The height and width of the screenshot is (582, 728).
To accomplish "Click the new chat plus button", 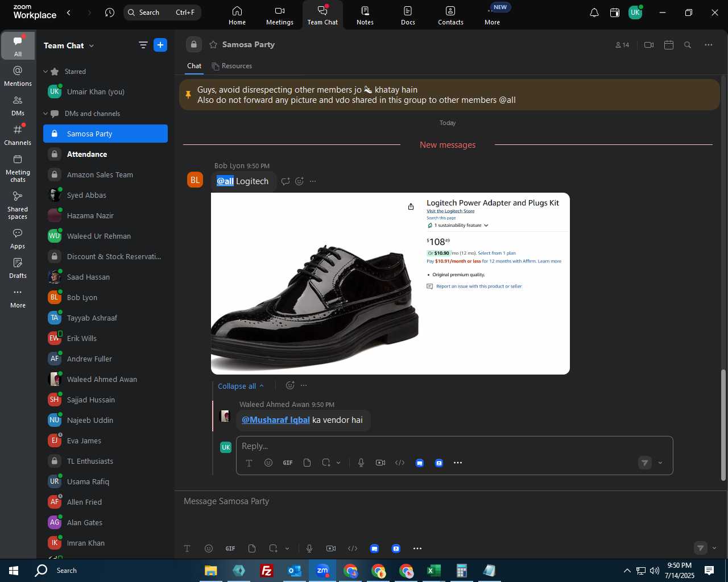I will (x=160, y=45).
